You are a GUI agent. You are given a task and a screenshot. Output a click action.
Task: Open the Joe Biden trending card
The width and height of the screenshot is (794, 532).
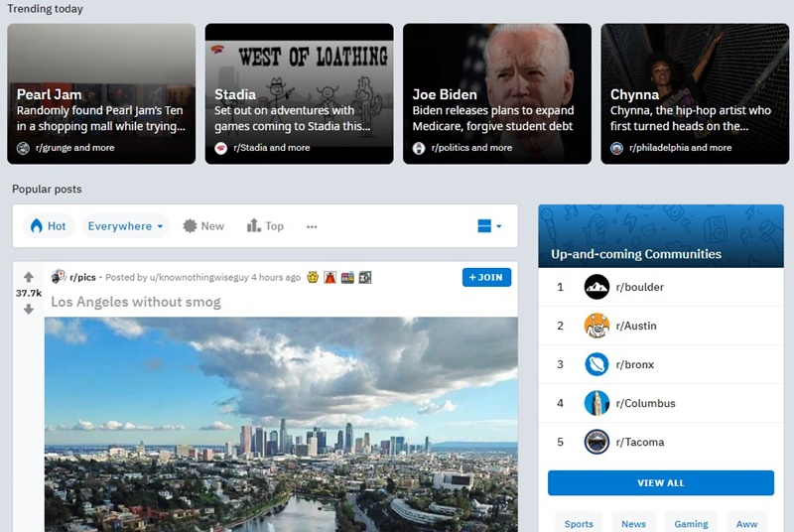coord(496,93)
